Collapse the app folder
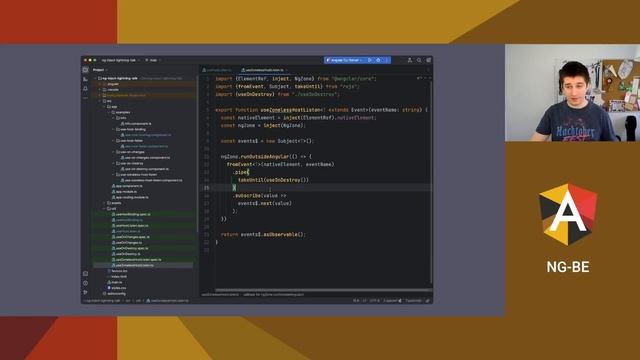This screenshot has height=360, width=640. click(104, 107)
